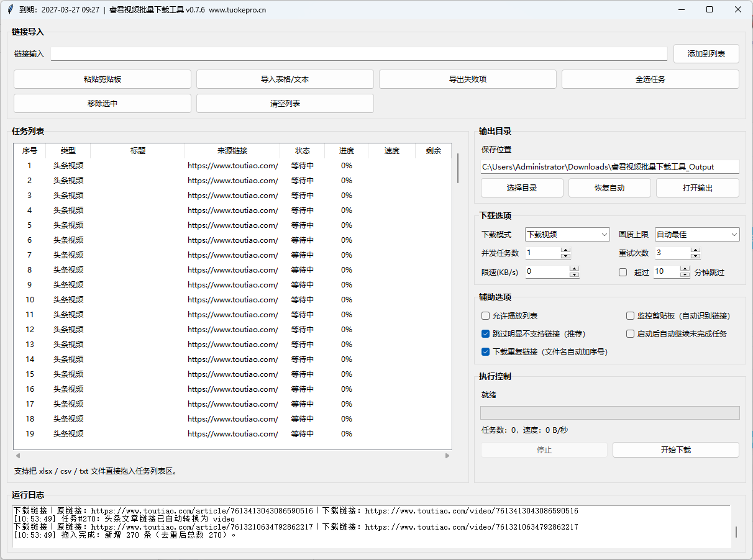Click the 添加到列表 button
753x560 pixels.
tap(706, 54)
